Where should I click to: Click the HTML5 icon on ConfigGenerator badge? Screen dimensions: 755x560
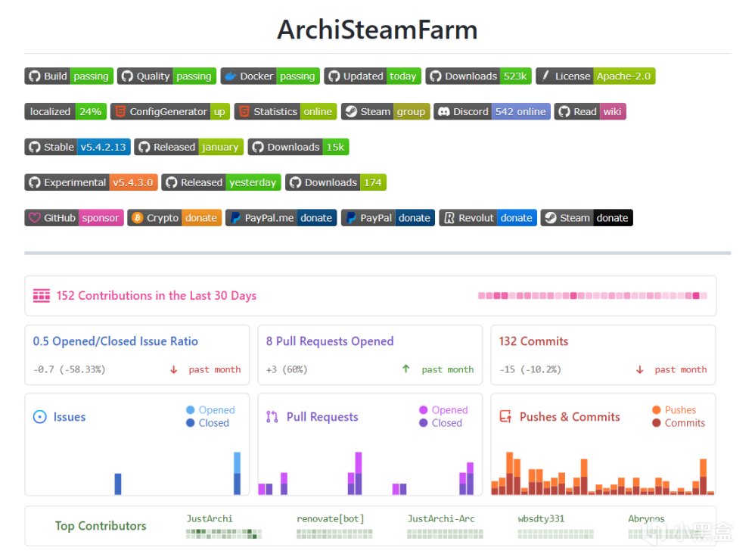120,112
